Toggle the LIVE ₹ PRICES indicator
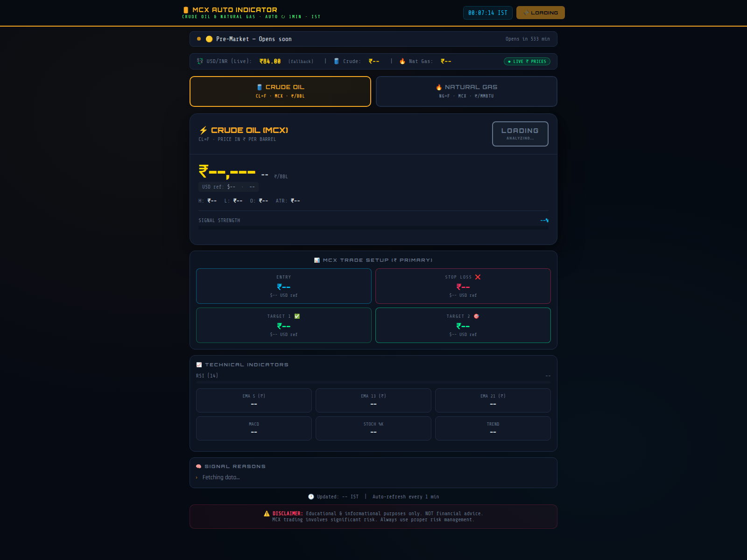The image size is (747, 560). 527,61
